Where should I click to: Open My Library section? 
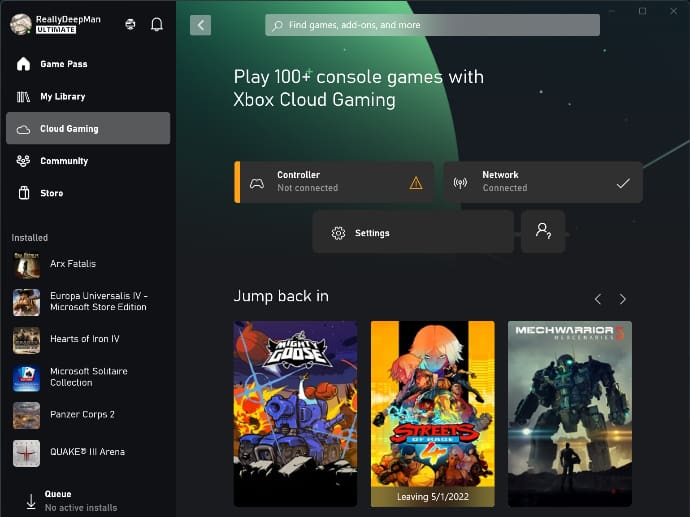(x=88, y=96)
